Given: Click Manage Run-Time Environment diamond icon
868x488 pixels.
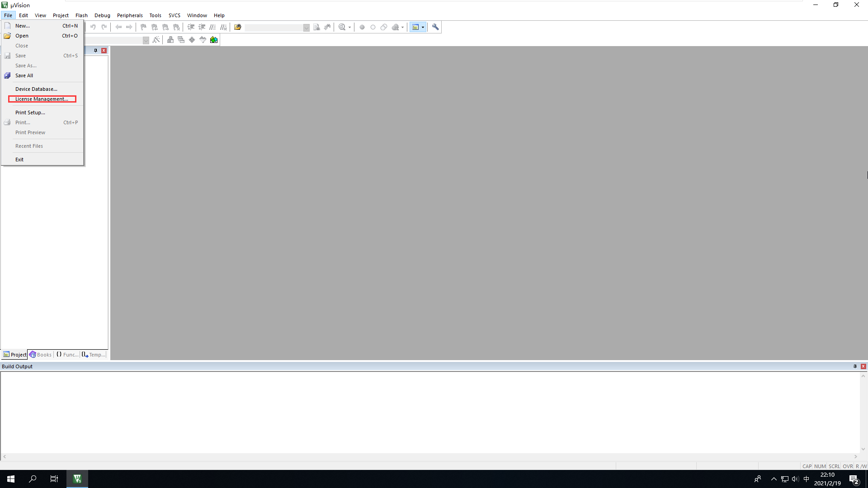Looking at the screenshot, I should click(x=192, y=40).
